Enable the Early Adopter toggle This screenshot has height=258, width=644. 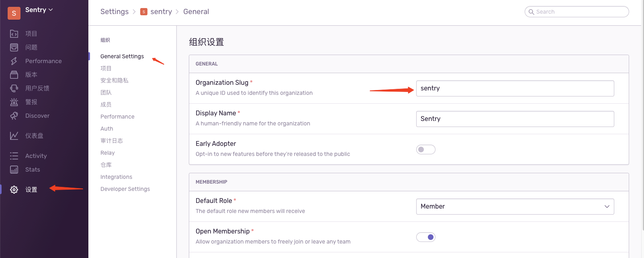pyautogui.click(x=425, y=149)
